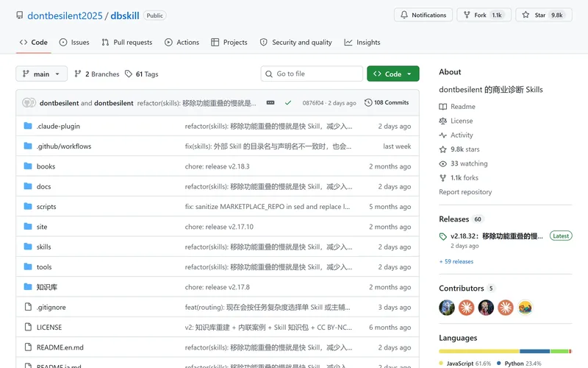Screen dimensions: 588x368
Task: Click the branch icon next to 2 Branches
Action: point(78,74)
